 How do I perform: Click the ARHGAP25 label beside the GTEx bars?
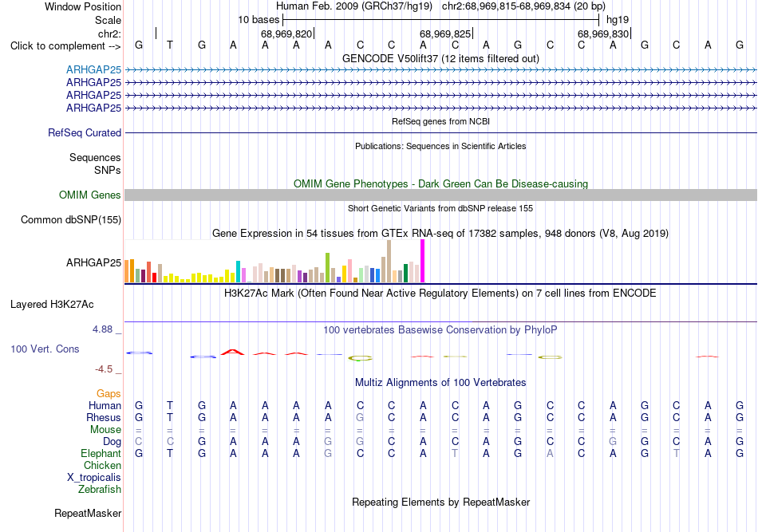point(93,262)
